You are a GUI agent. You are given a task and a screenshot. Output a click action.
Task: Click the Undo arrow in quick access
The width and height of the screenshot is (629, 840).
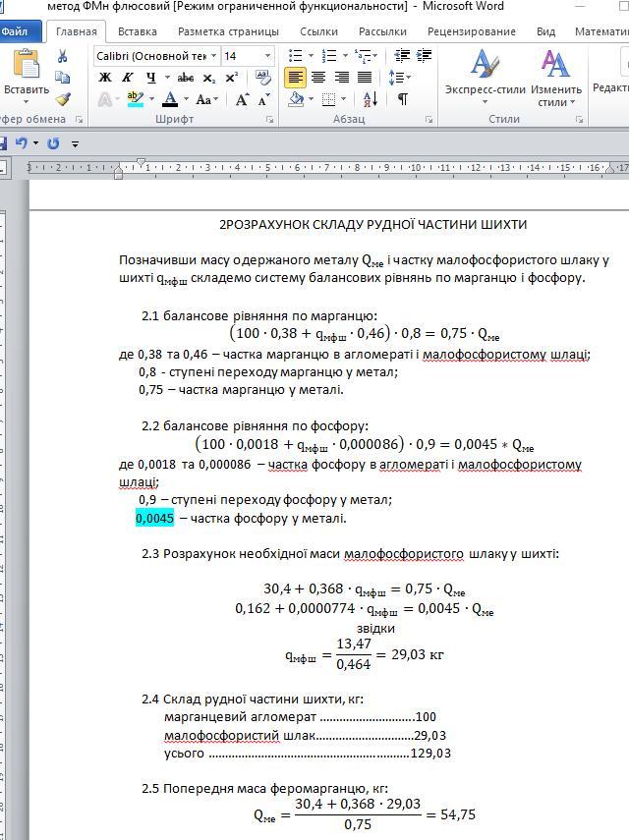[x=21, y=143]
